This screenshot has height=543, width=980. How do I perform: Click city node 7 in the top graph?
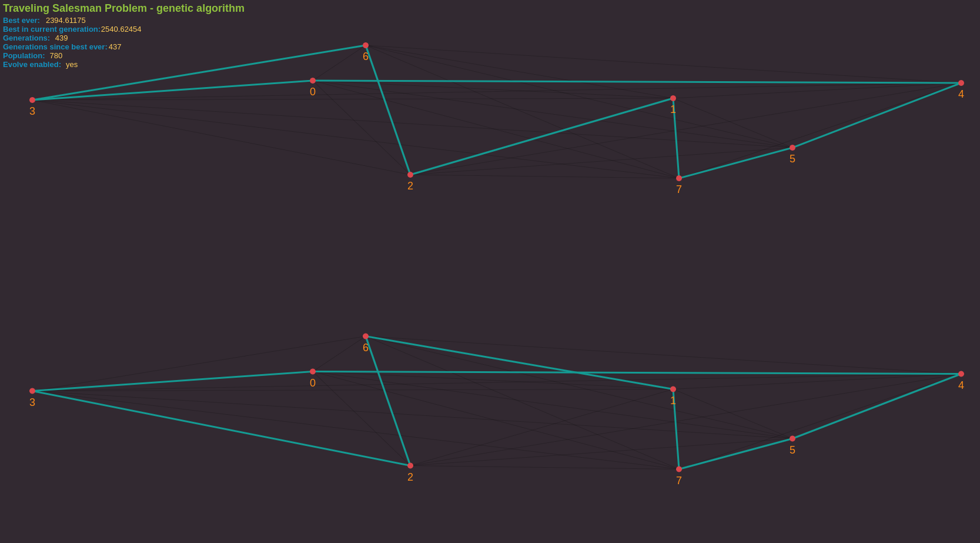pos(679,178)
